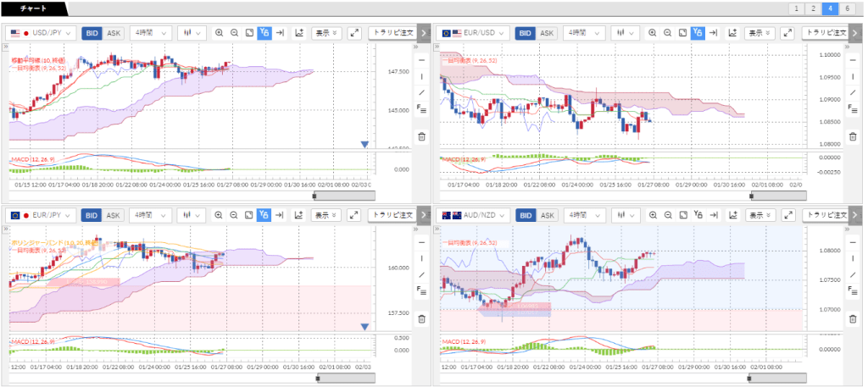The height and width of the screenshot is (387, 868).
Task: Switch to 6-chart layout
Action: [848, 8]
